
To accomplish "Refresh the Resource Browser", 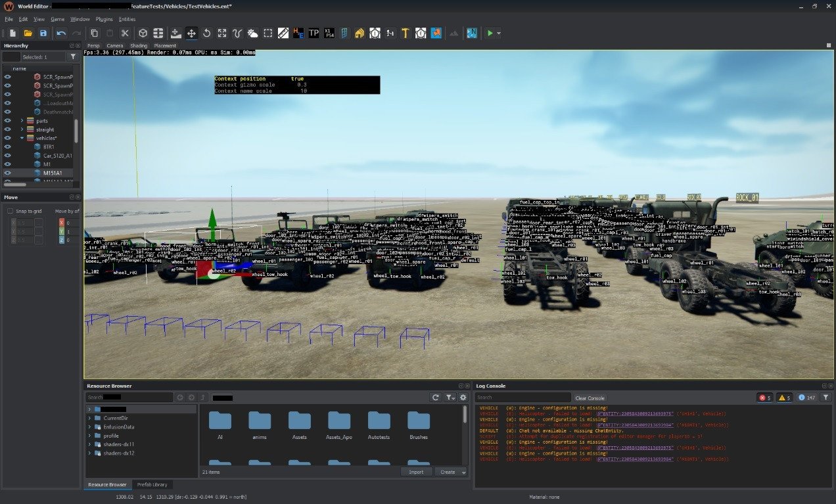I will pos(435,398).
